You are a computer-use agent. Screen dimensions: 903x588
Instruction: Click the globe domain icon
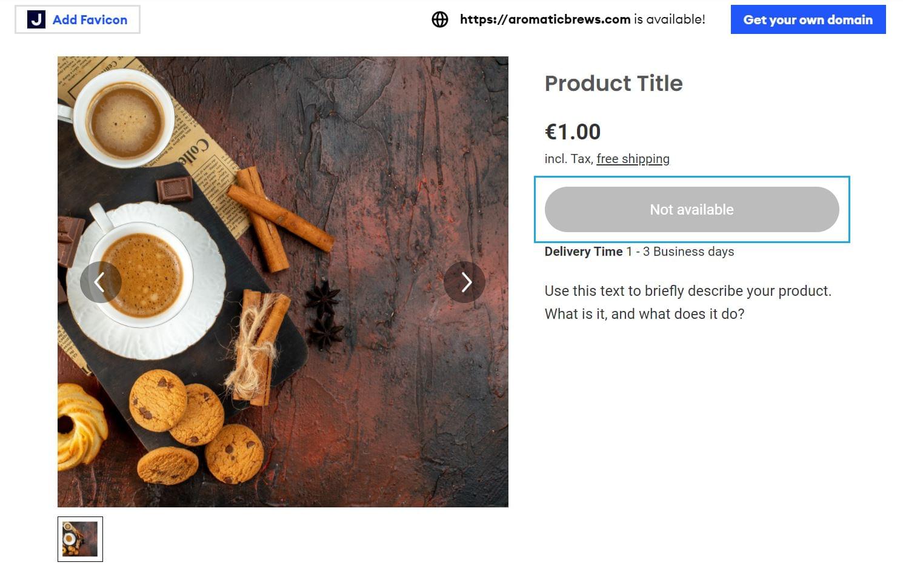coord(440,19)
